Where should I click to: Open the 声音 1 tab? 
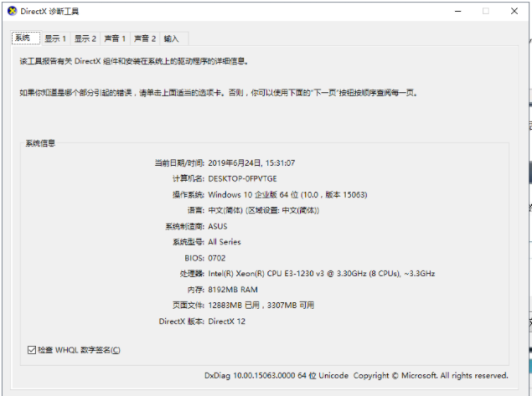pos(115,39)
